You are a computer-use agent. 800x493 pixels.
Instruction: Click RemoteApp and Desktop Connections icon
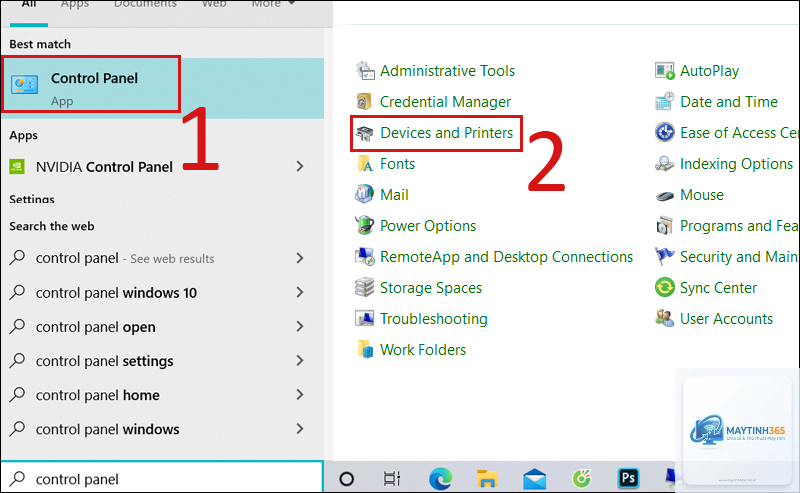[x=365, y=257]
